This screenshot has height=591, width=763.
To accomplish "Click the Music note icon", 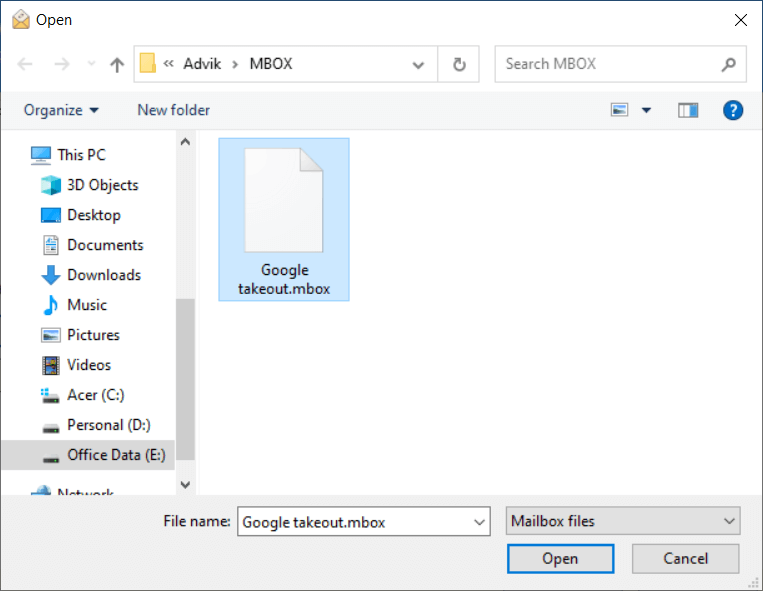I will [51, 305].
